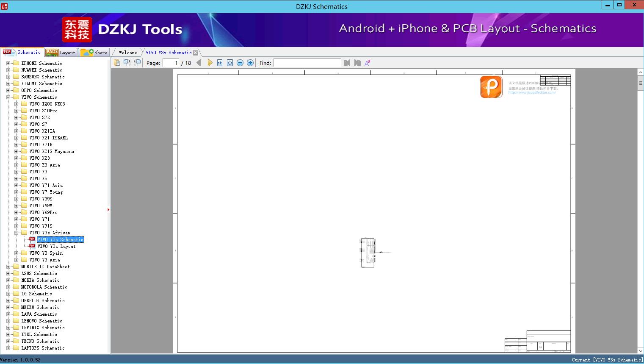Toggle match case search option
This screenshot has height=364, width=644.
coord(368,63)
